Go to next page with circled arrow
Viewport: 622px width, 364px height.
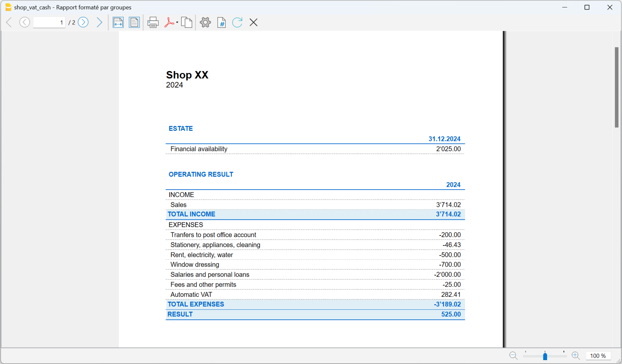tap(83, 22)
